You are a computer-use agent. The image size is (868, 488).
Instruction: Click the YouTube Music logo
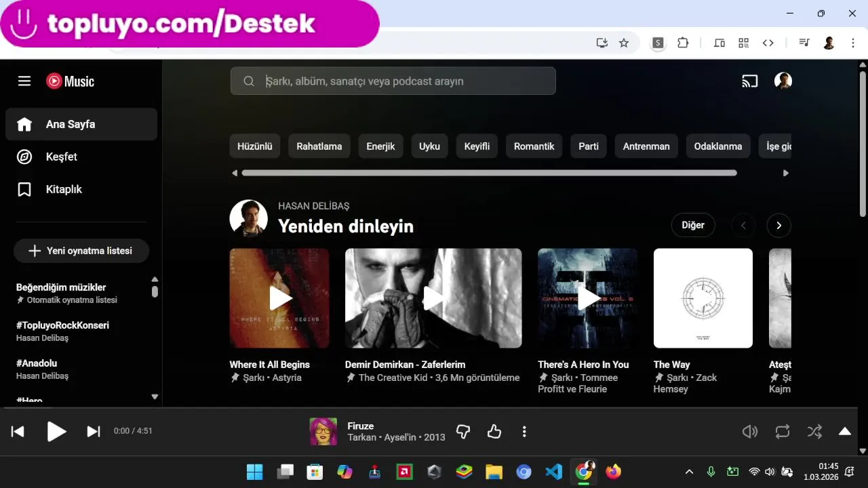(70, 81)
